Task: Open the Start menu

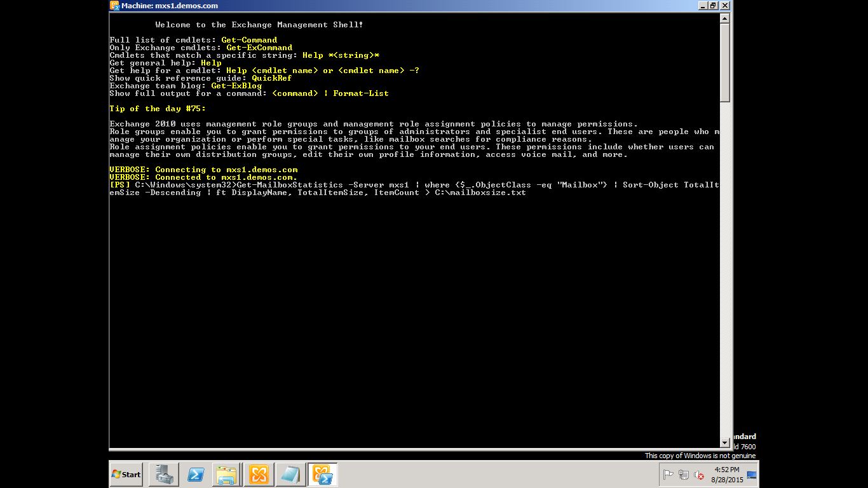Action: click(126, 475)
